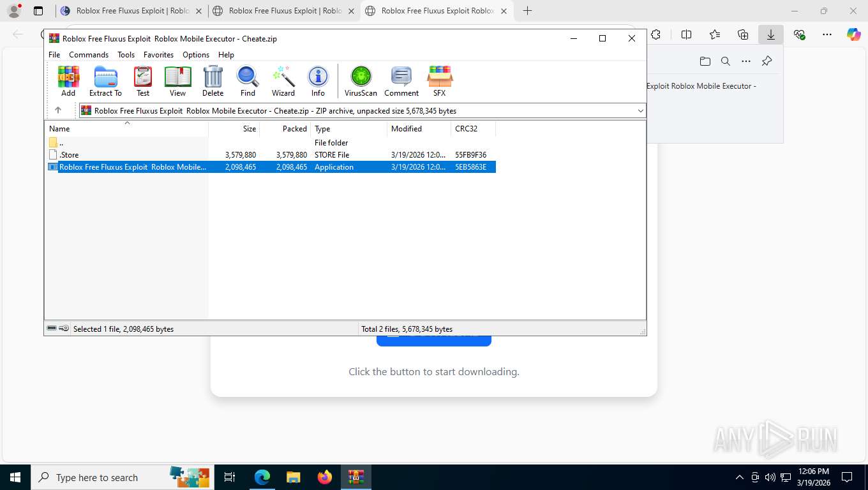Click the SFX toolbar icon

(x=439, y=81)
